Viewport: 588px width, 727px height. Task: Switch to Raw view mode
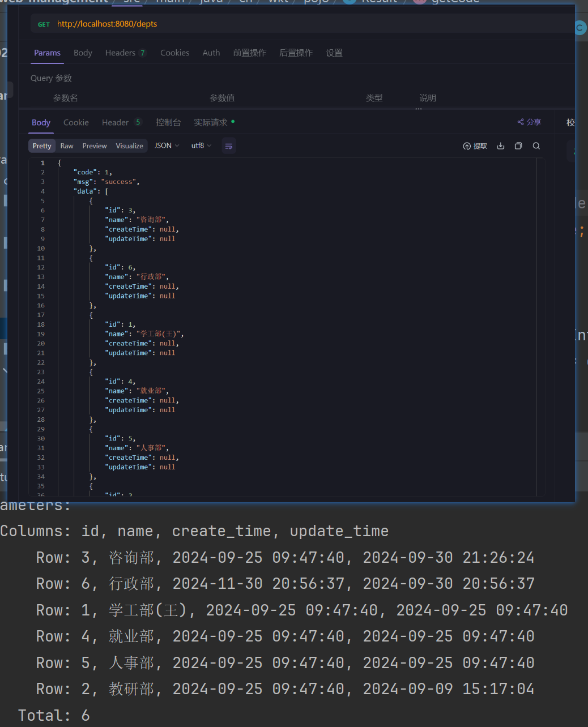point(67,146)
